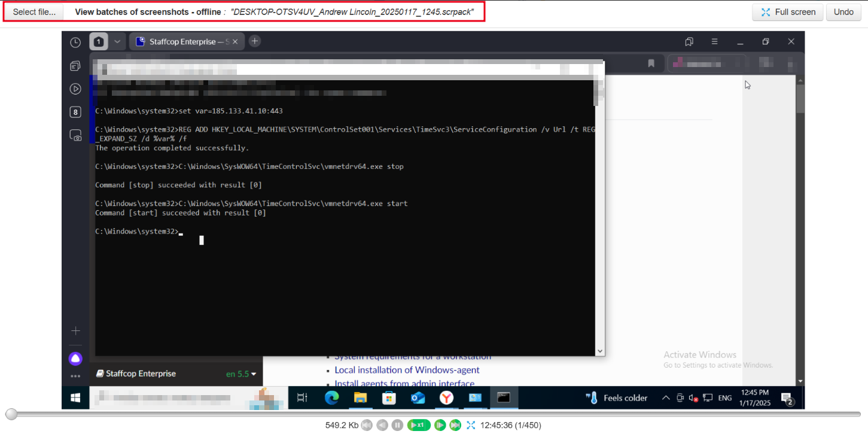This screenshot has width=868, height=434.
Task: Skip to the last screenshot frame
Action: tap(455, 425)
